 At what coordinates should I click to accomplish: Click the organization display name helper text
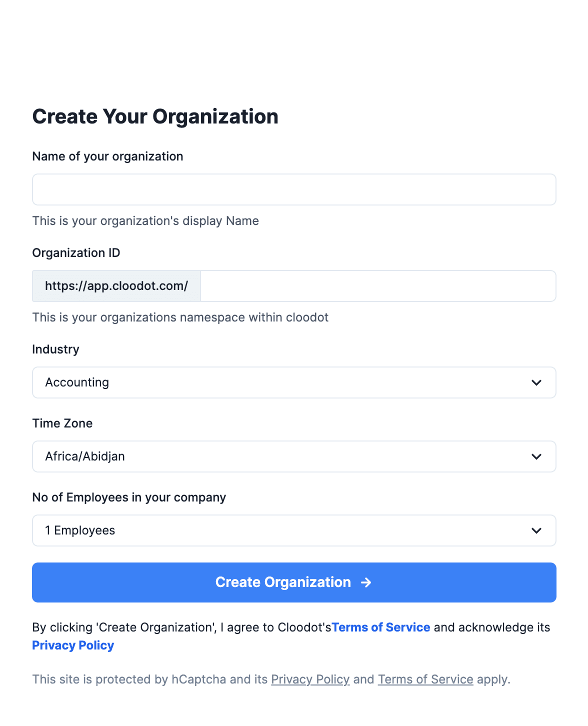coord(145,220)
